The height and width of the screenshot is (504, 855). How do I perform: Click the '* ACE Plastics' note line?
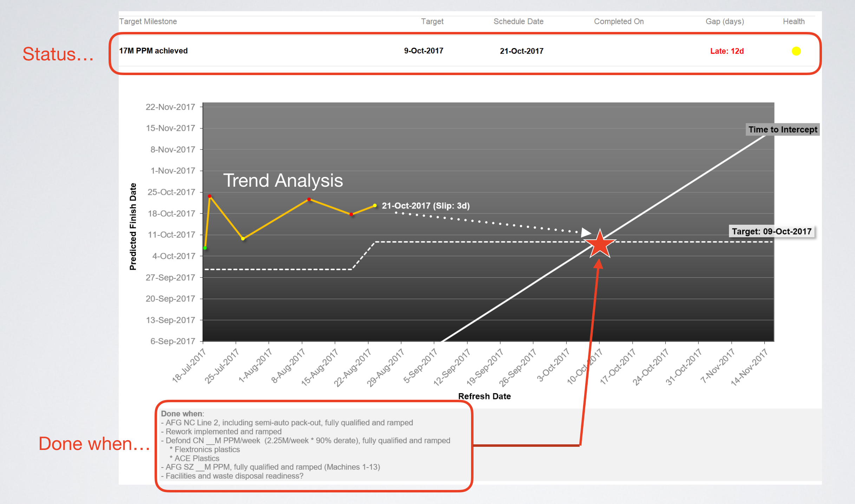(x=194, y=458)
